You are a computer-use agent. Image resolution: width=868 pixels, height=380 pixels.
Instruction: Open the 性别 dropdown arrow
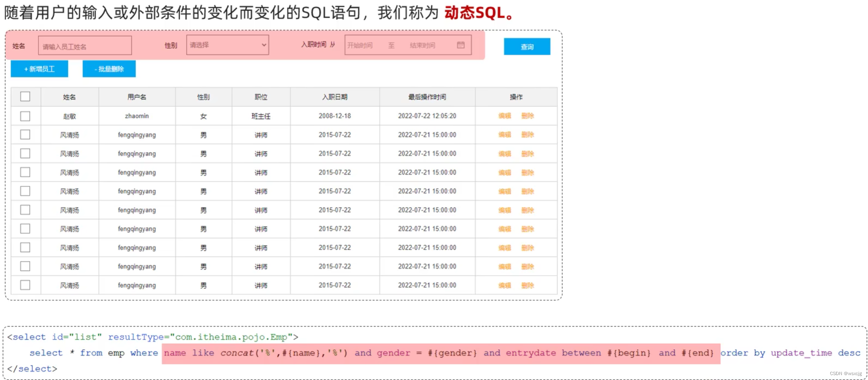(x=264, y=45)
